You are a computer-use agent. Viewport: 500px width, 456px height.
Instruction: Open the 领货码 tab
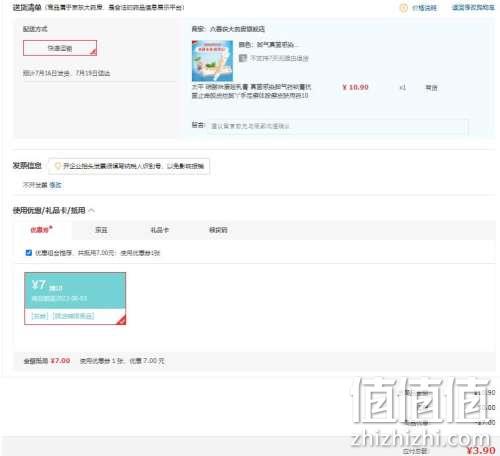tap(218, 230)
